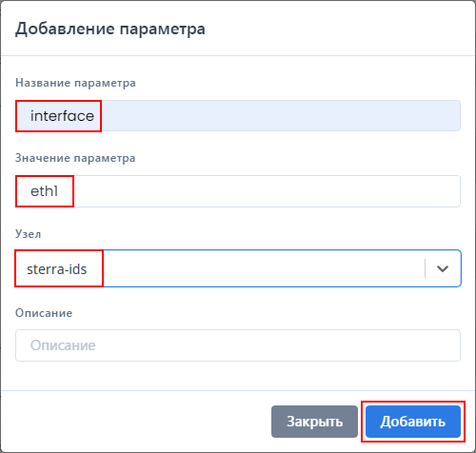
Task: Click the separator line beside the chevron
Action: (x=425, y=268)
